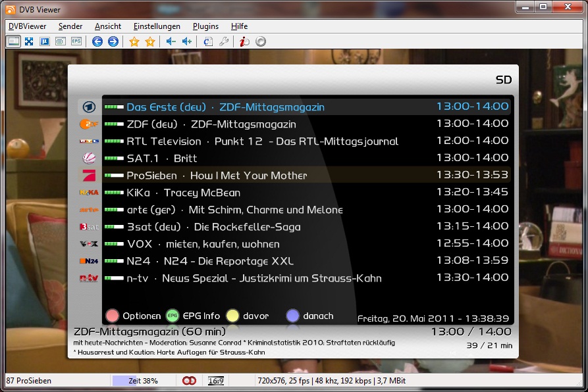Open the Ansicht menu
Image resolution: width=588 pixels, height=392 pixels.
108,26
